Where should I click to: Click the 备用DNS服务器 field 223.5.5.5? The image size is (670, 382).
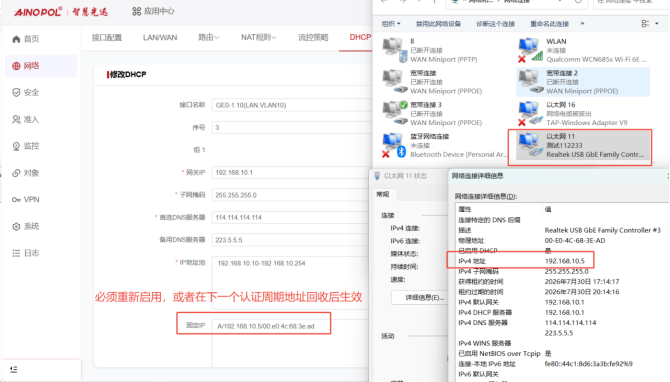292,240
